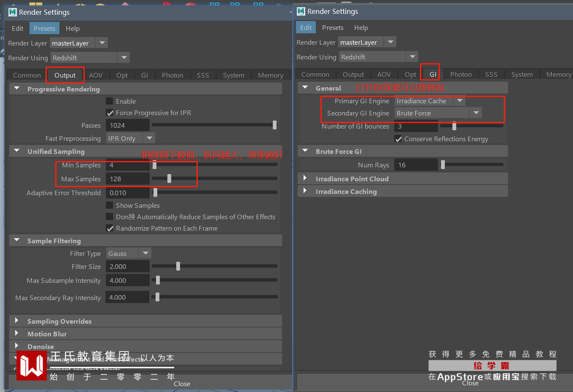Select the GI tab in right window

pos(433,74)
